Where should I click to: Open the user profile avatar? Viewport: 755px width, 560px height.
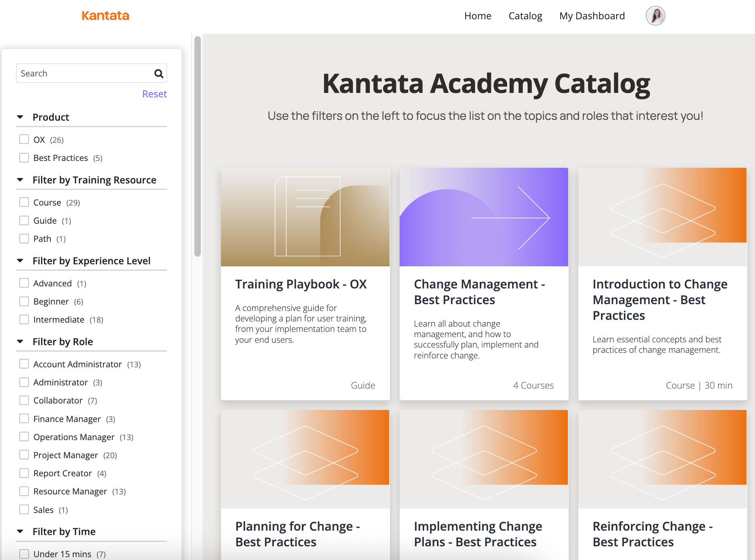(x=655, y=16)
